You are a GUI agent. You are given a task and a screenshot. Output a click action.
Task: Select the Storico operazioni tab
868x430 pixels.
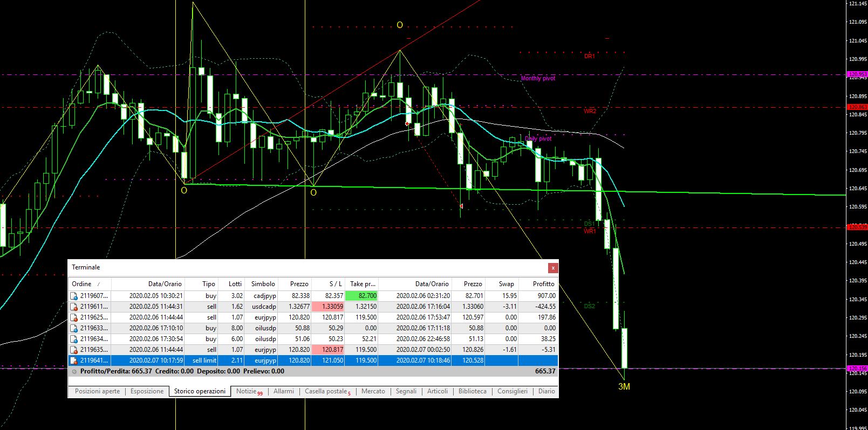tap(200, 391)
